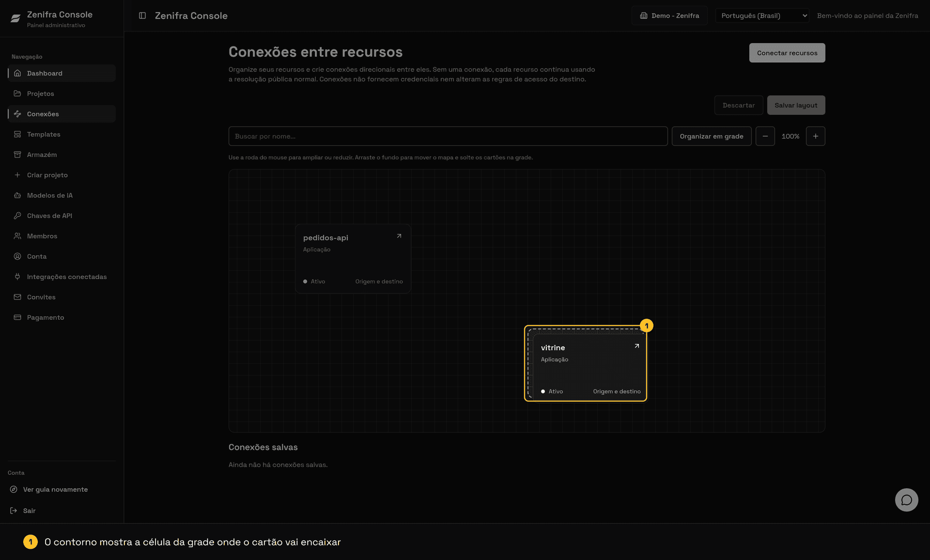Open the Português (Brasil) language dropdown
The height and width of the screenshot is (560, 930).
[x=762, y=16]
